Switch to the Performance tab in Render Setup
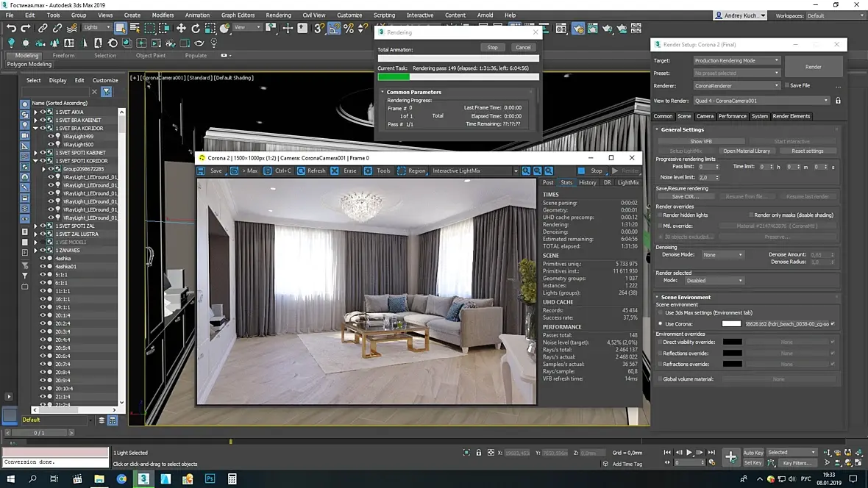Screen dimensions: 868x488 pos(732,116)
